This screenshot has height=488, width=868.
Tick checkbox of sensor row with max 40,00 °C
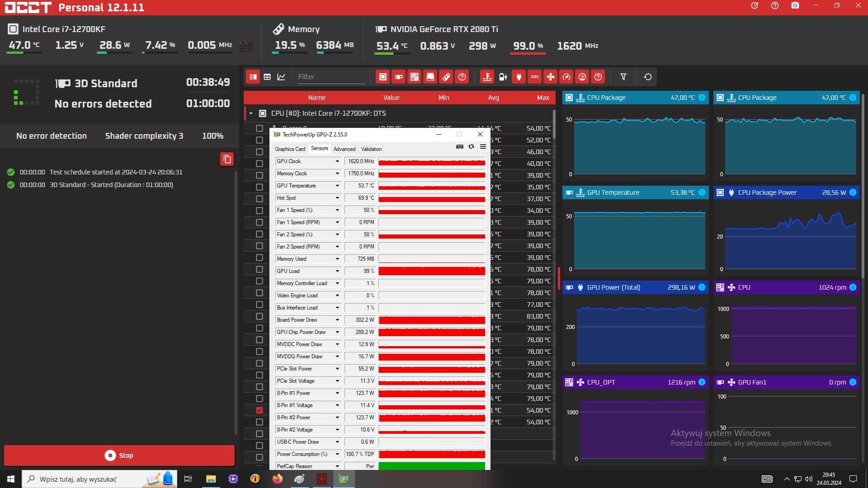259,164
